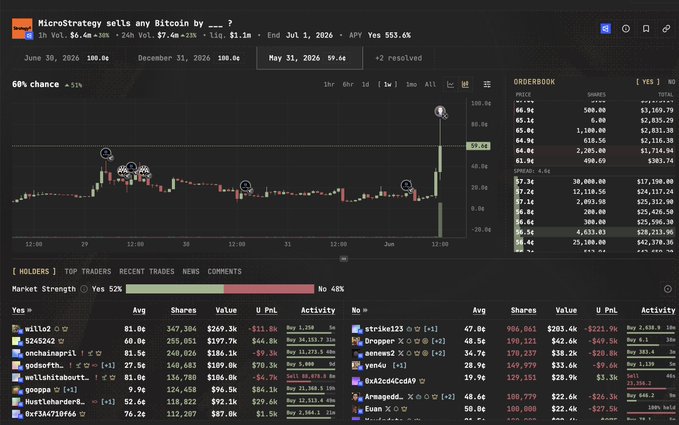Screen dimensions: 679x425
Task: Set chart range to 1d
Action: [x=365, y=84]
